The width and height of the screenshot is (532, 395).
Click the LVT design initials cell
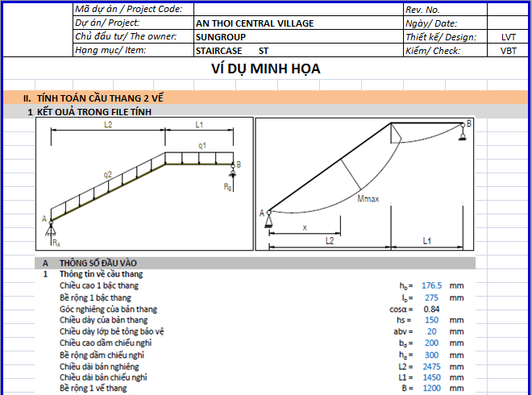(x=509, y=37)
